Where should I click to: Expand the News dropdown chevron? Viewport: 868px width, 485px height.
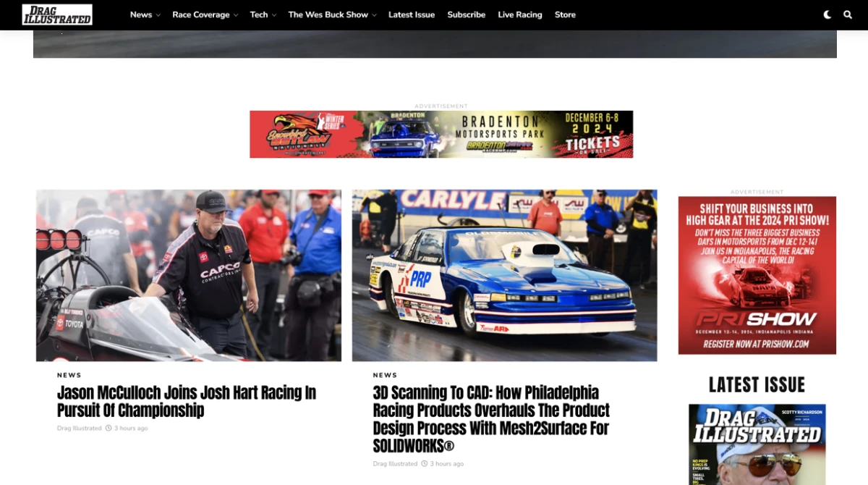pyautogui.click(x=158, y=15)
